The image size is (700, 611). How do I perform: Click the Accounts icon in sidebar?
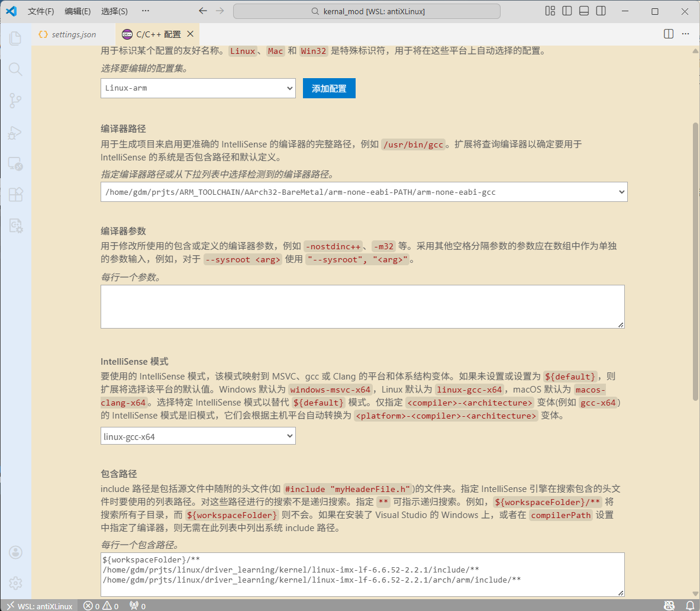(15, 552)
